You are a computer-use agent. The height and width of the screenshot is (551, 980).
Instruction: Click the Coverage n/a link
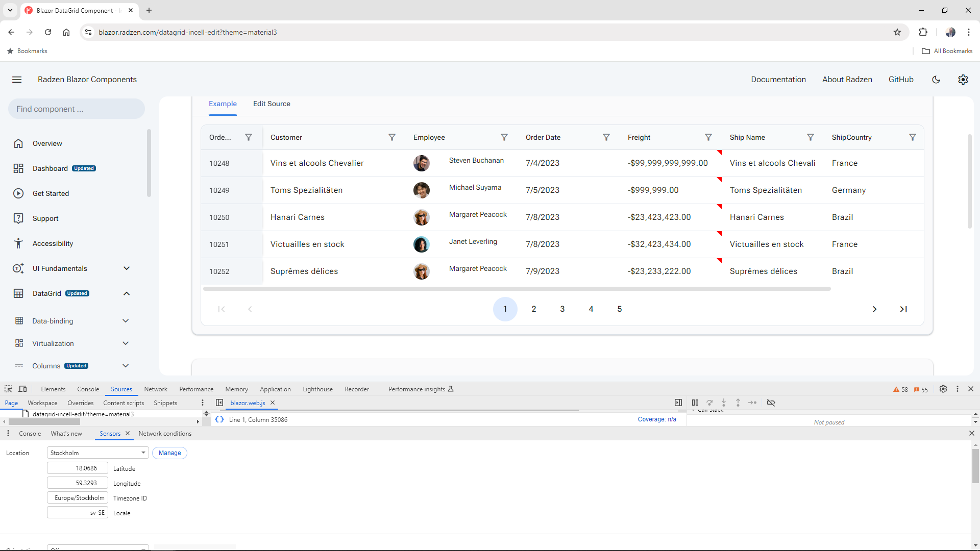point(657,419)
